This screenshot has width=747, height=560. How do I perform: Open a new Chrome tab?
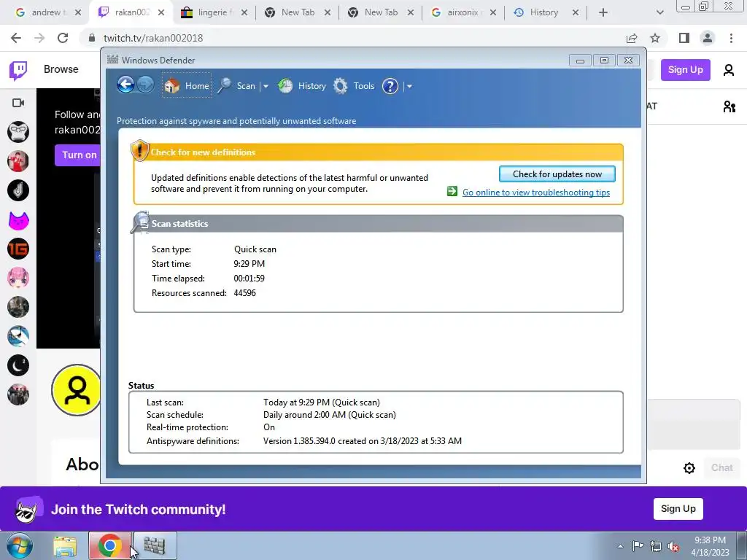click(x=603, y=12)
